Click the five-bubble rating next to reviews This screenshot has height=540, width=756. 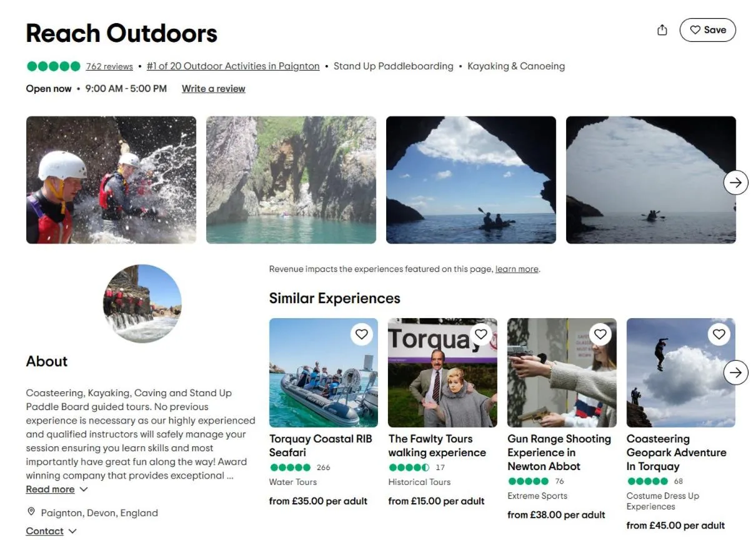[x=54, y=66]
